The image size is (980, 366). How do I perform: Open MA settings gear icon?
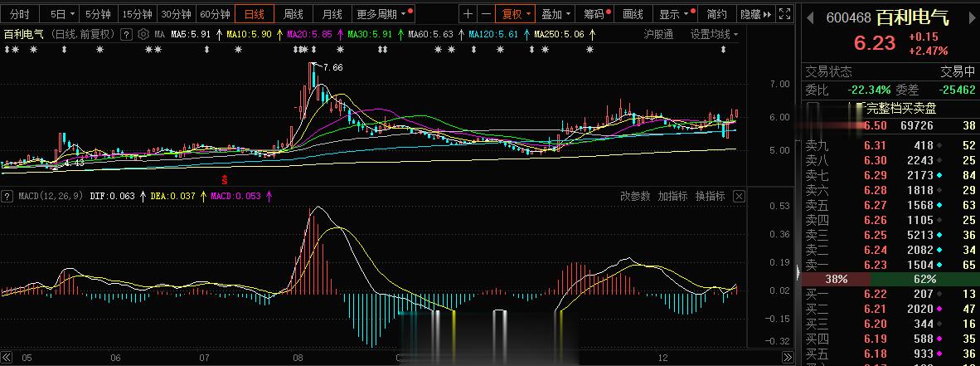[143, 34]
